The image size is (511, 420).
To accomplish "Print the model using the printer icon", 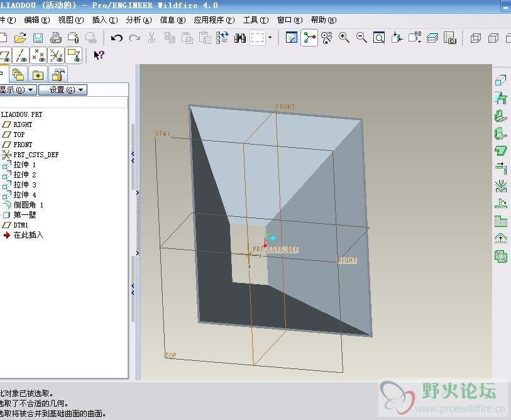I will coord(56,38).
